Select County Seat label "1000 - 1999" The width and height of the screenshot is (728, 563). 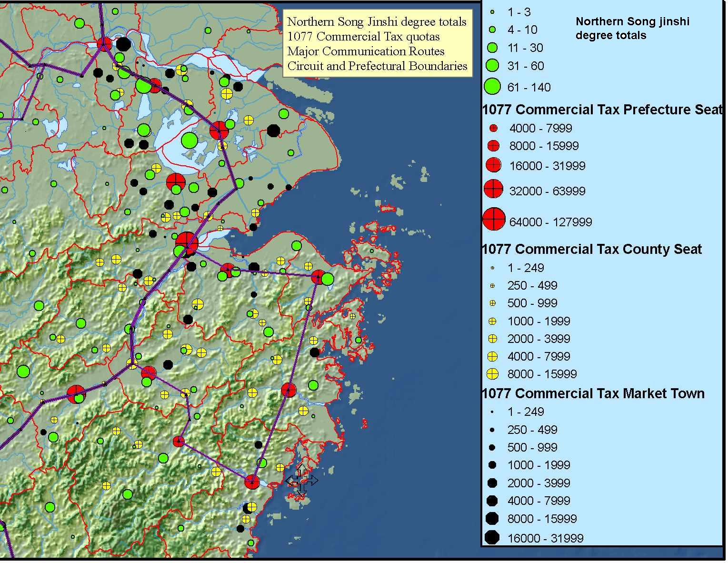point(539,321)
